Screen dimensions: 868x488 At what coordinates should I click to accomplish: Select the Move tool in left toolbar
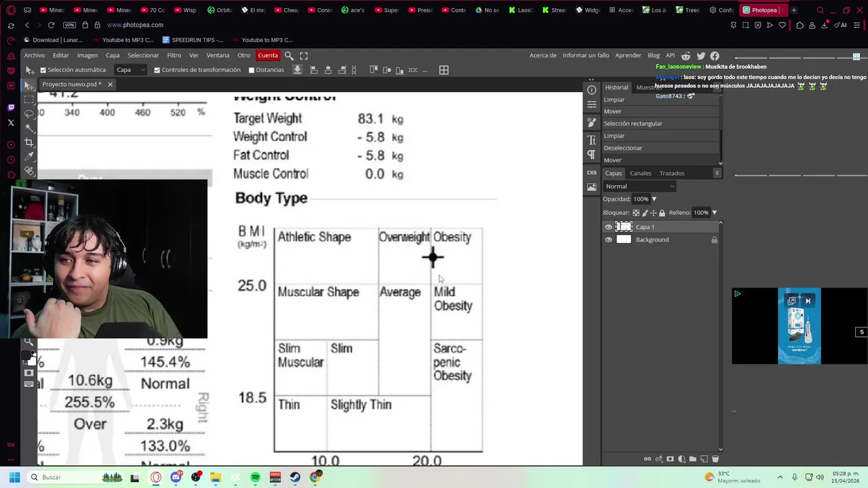(x=29, y=85)
